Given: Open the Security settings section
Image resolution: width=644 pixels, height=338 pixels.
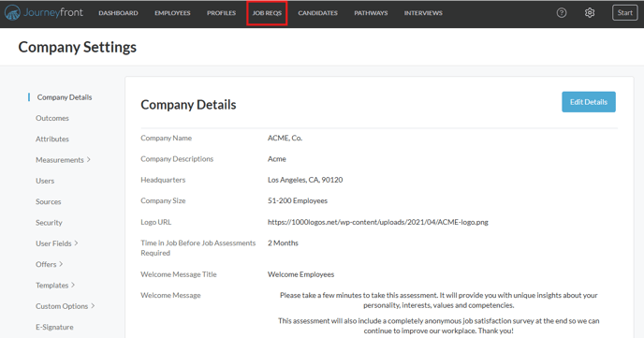Looking at the screenshot, I should [x=49, y=223].
